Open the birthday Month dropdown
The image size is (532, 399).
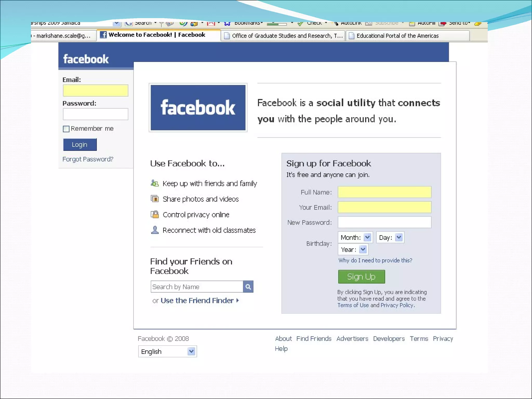tap(367, 237)
